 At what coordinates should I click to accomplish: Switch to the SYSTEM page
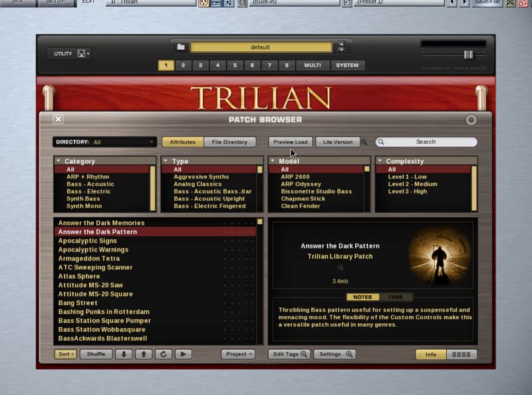click(x=347, y=65)
